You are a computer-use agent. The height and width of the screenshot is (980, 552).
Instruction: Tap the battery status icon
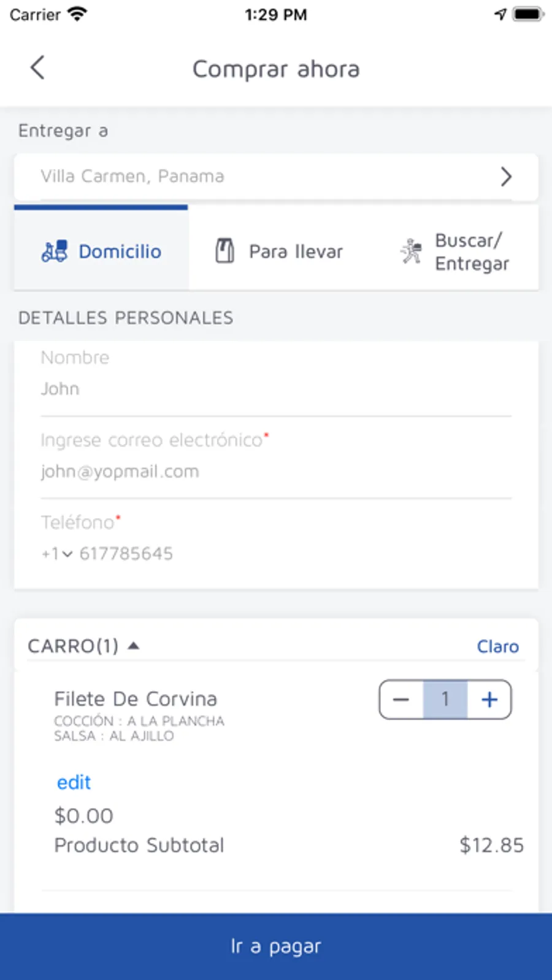[x=528, y=14]
